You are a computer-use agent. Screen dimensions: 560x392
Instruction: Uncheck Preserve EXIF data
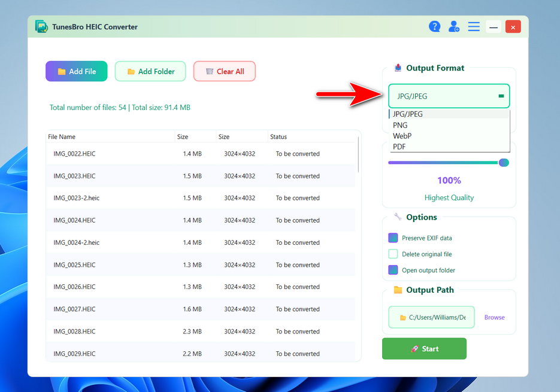point(393,238)
